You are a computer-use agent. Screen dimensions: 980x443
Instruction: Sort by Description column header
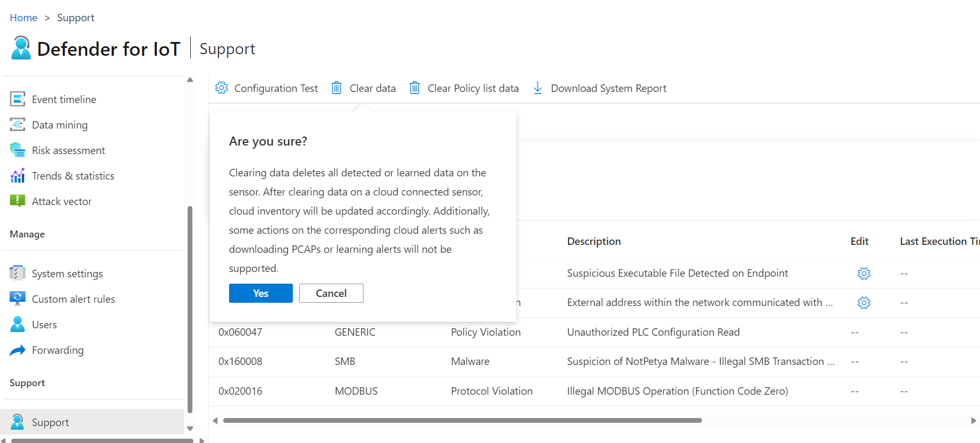594,241
